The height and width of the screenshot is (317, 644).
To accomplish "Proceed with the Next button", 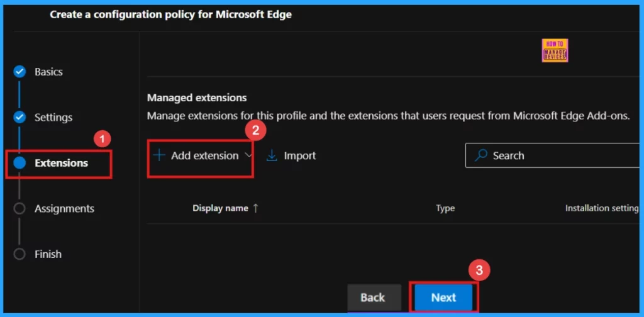I will pyautogui.click(x=443, y=298).
